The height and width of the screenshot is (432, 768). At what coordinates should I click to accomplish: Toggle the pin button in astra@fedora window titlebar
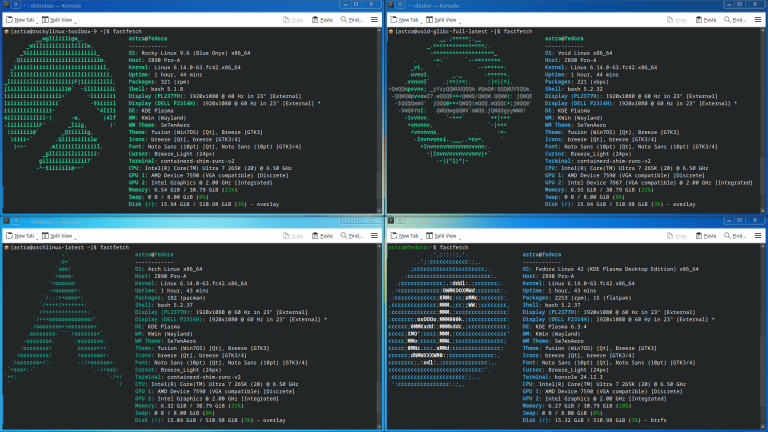click(x=400, y=221)
